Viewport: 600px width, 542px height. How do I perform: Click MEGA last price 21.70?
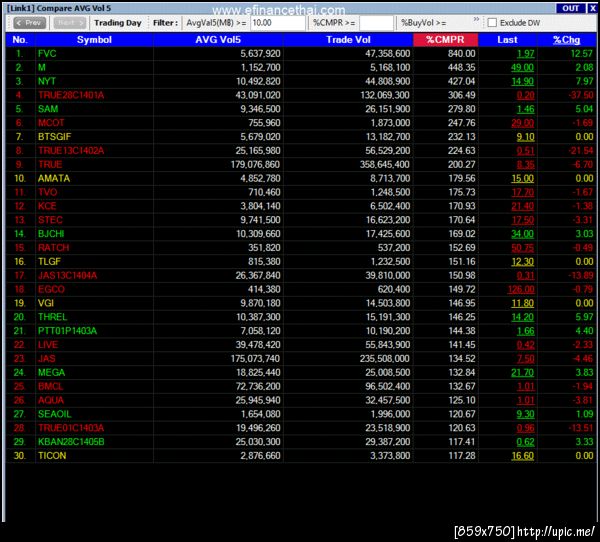(522, 372)
